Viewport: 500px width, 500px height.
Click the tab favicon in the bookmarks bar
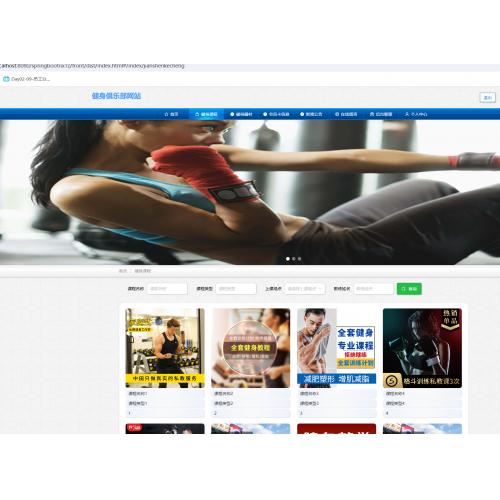coord(6,79)
